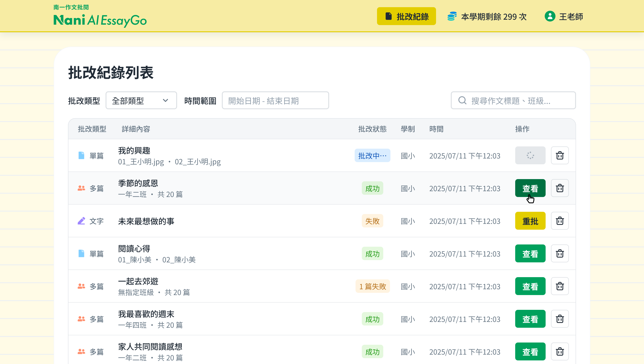Click the group icon in 季節的感恩 row

point(81,188)
